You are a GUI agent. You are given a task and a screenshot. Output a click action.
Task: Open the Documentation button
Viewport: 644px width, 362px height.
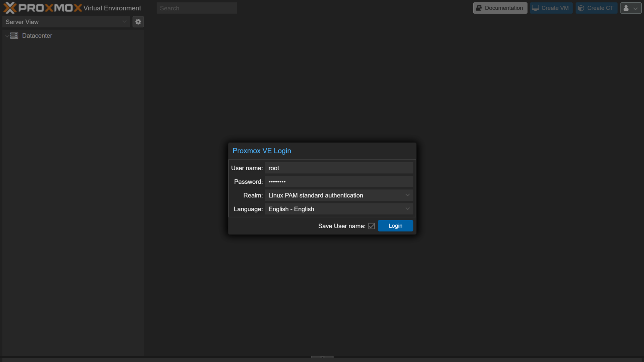[x=500, y=8]
